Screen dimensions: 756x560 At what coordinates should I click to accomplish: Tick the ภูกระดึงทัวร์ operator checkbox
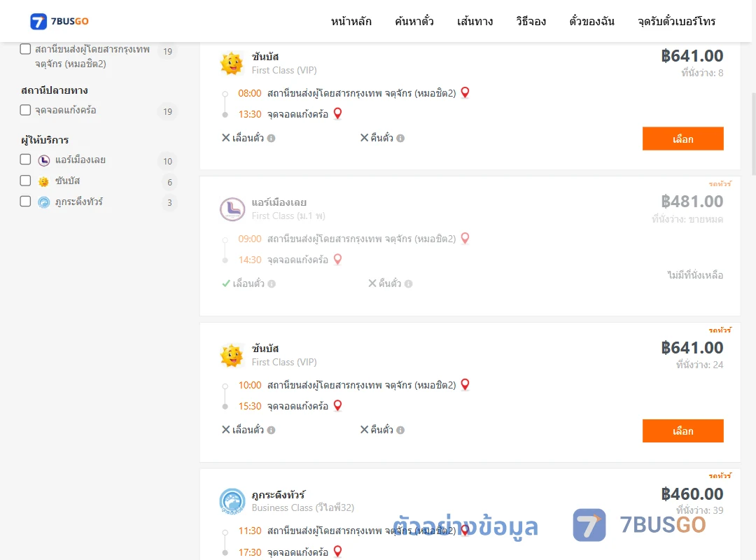pyautogui.click(x=26, y=202)
